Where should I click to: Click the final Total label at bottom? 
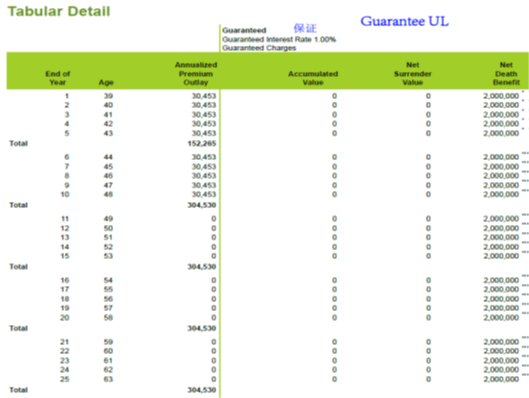click(19, 390)
